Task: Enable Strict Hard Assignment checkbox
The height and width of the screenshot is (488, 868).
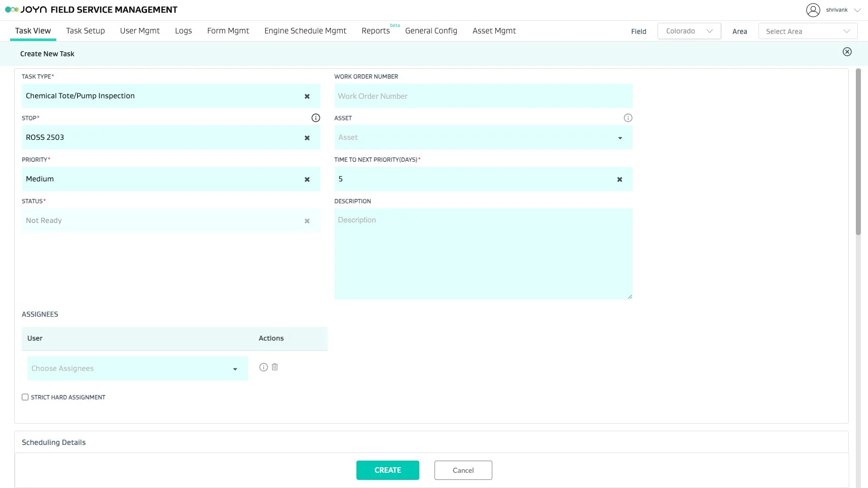Action: tap(25, 397)
